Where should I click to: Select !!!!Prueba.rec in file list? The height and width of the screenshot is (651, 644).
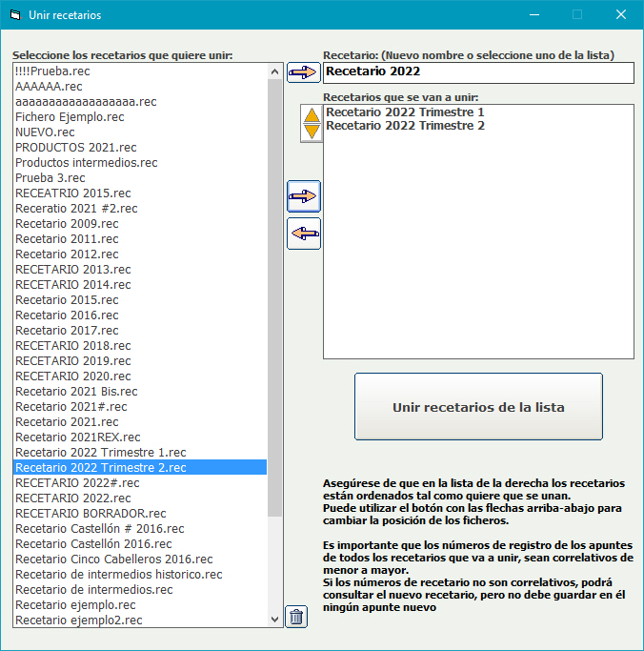coord(140,71)
